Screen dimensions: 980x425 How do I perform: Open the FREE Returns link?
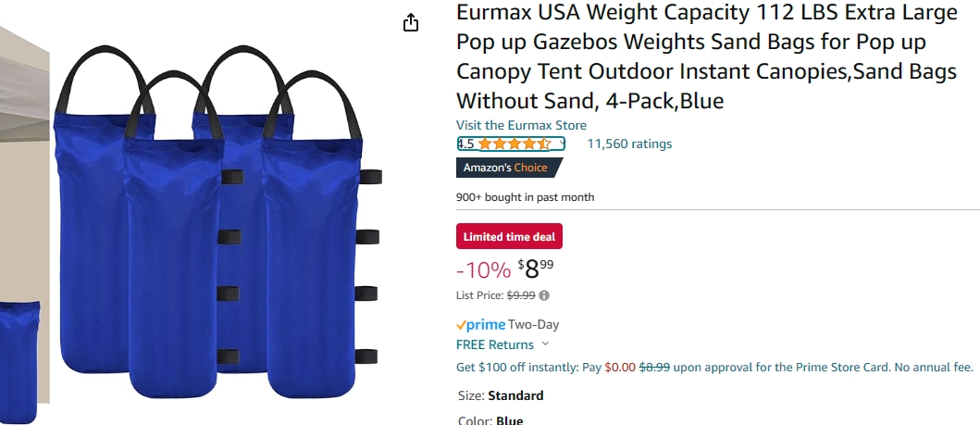tap(495, 344)
